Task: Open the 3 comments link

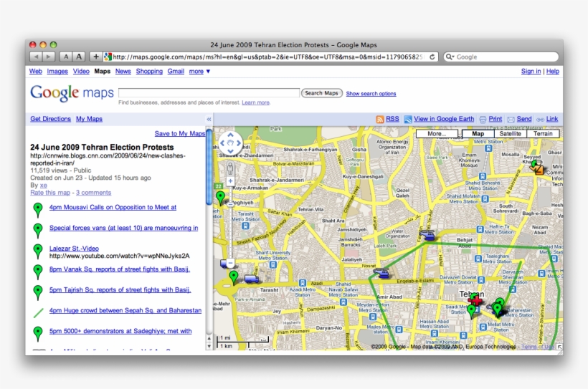Action: click(93, 193)
